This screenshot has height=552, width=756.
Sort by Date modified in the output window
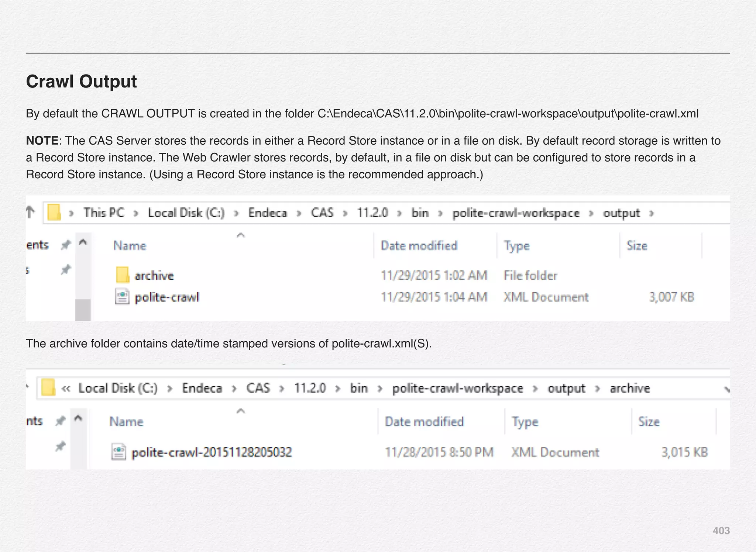point(419,245)
